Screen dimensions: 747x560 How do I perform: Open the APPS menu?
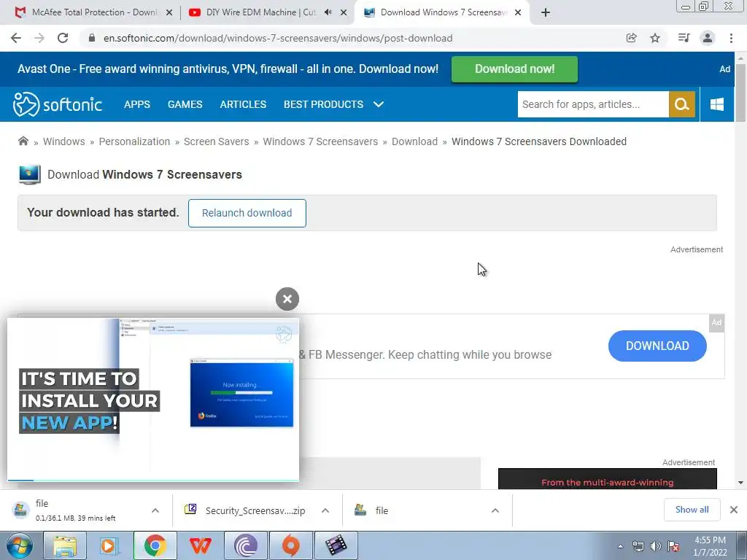pyautogui.click(x=137, y=104)
